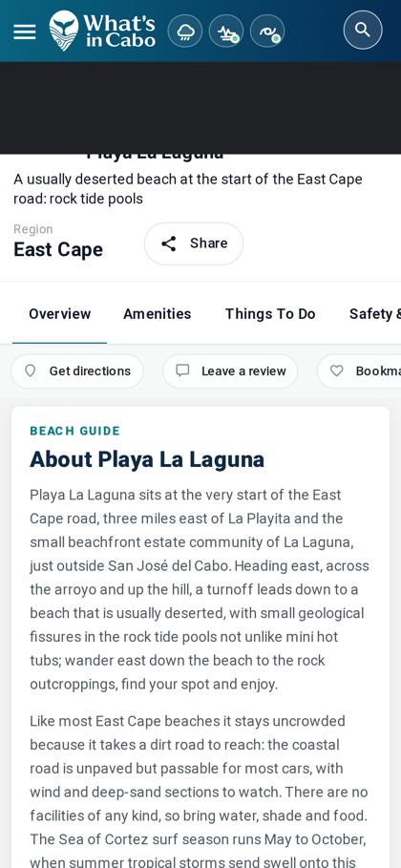This screenshot has height=868, width=401.
Task: Open the Things To Do tab
Action: [x=270, y=314]
